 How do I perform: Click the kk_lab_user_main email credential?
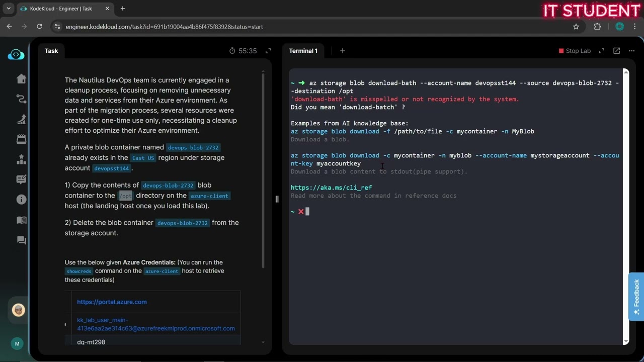pyautogui.click(x=156, y=324)
